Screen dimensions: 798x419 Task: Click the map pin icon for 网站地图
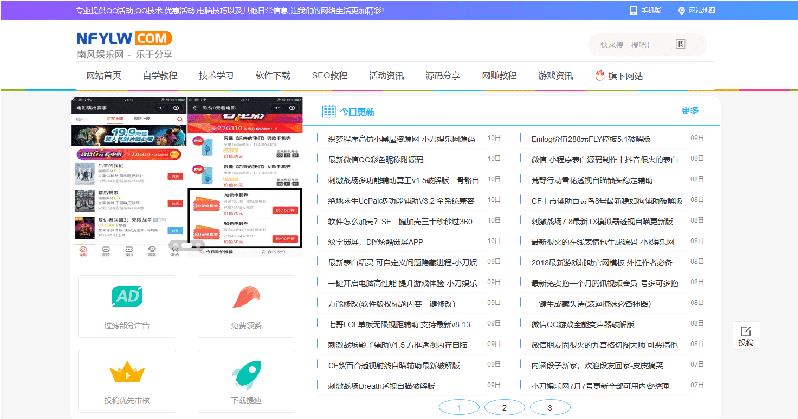(x=681, y=10)
